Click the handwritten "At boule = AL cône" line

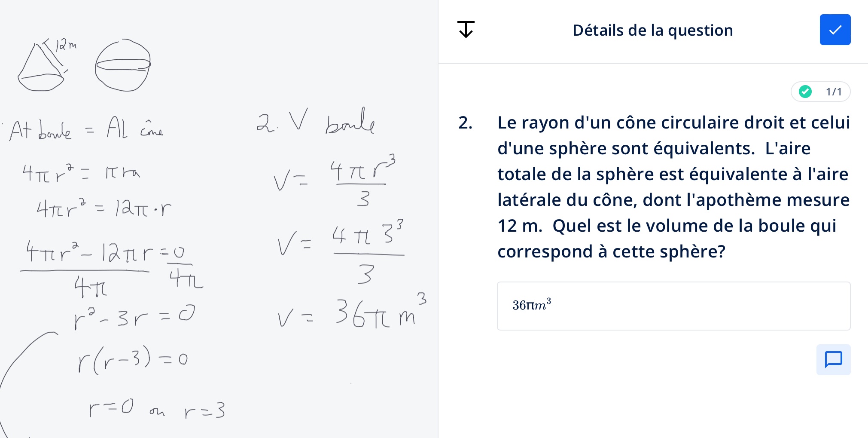click(86, 129)
